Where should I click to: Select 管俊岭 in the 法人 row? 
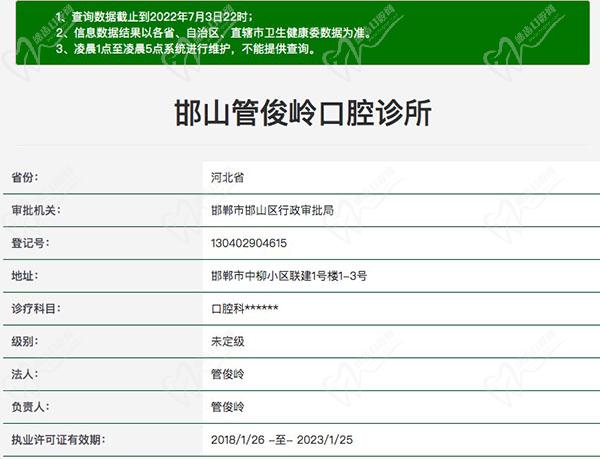[x=227, y=374]
